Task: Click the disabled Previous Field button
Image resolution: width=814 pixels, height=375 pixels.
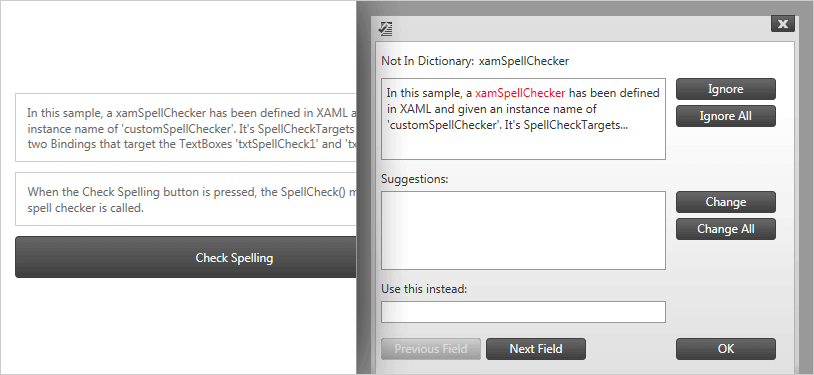Action: [x=431, y=349]
